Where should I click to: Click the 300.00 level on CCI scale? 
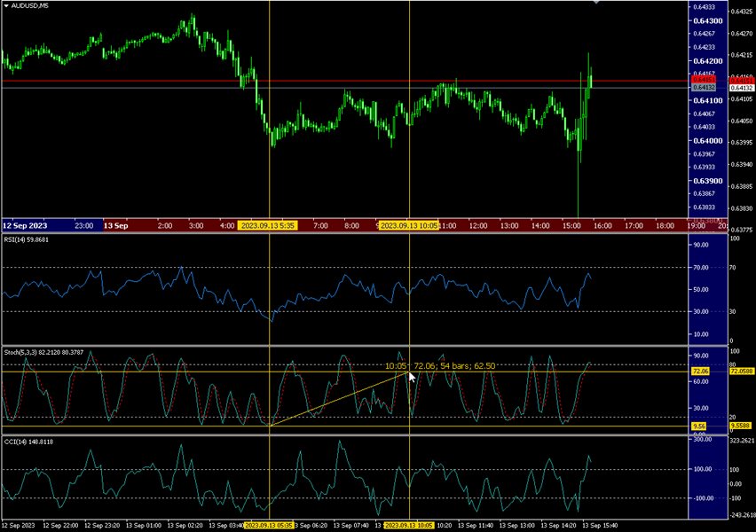pos(702,440)
